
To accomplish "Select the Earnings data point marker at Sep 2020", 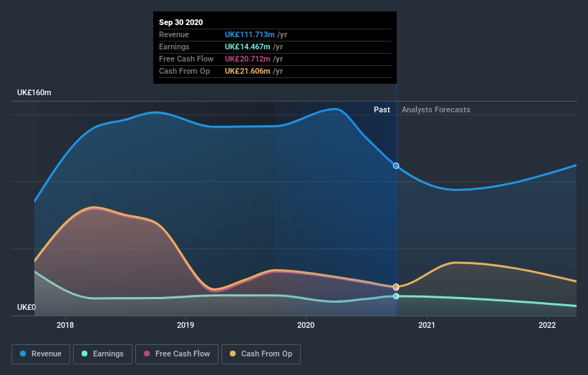I will (x=396, y=296).
